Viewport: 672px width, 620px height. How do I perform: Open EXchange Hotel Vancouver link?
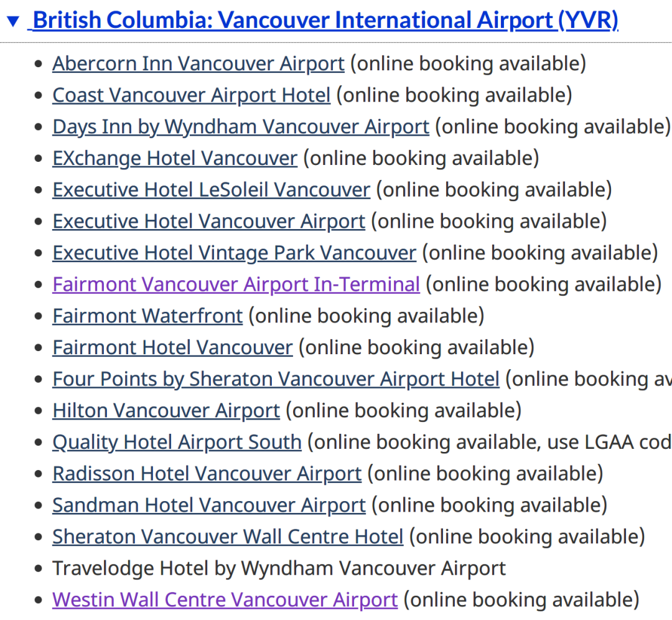[175, 158]
